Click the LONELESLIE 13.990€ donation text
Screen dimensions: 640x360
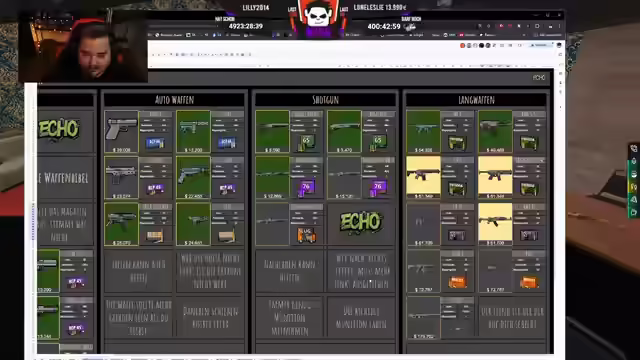click(x=380, y=7)
